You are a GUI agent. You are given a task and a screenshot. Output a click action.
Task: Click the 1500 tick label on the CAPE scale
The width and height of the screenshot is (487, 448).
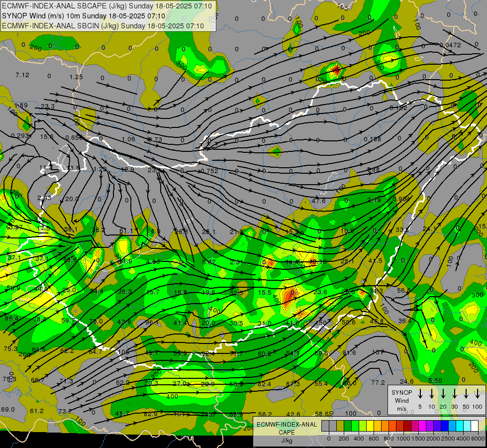[x=418, y=439]
